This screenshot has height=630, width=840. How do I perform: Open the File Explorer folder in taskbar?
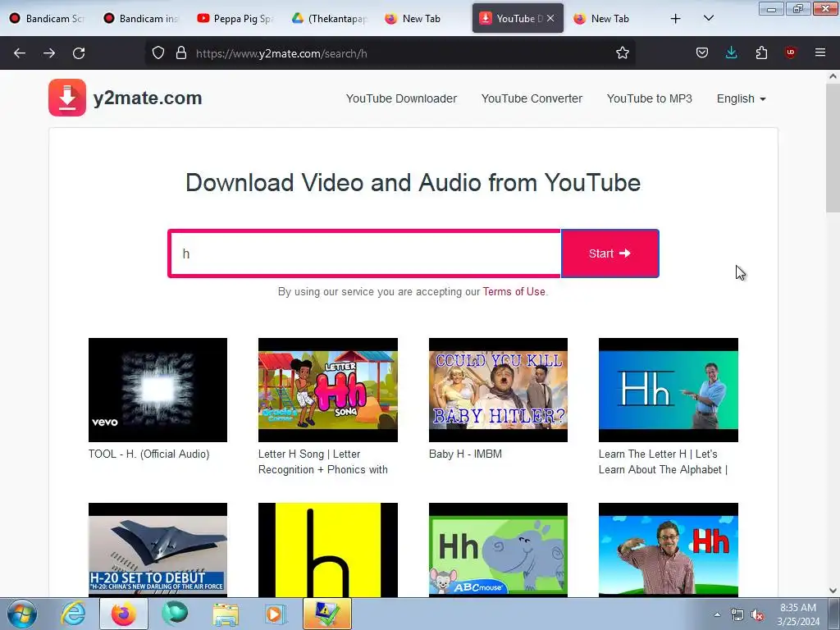tap(226, 614)
